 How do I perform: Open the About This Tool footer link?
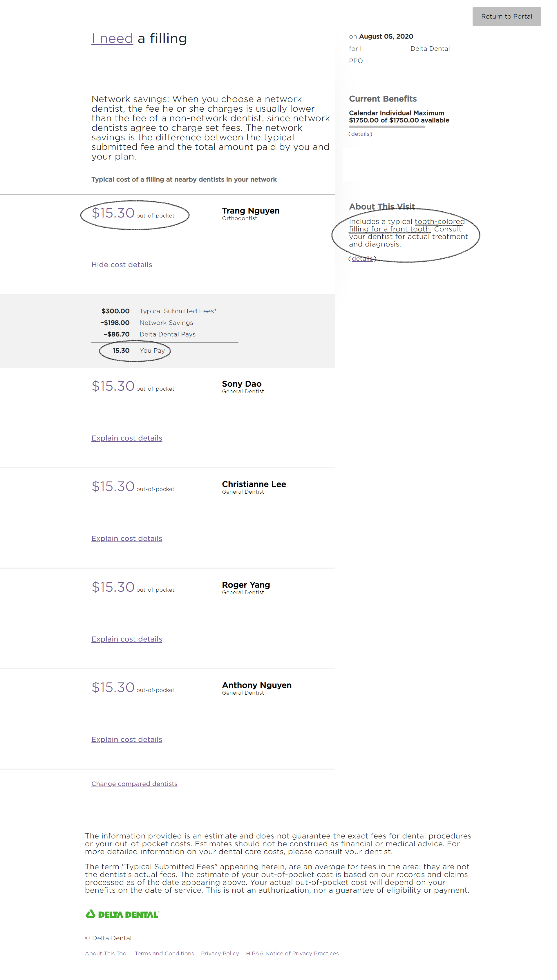tap(106, 953)
